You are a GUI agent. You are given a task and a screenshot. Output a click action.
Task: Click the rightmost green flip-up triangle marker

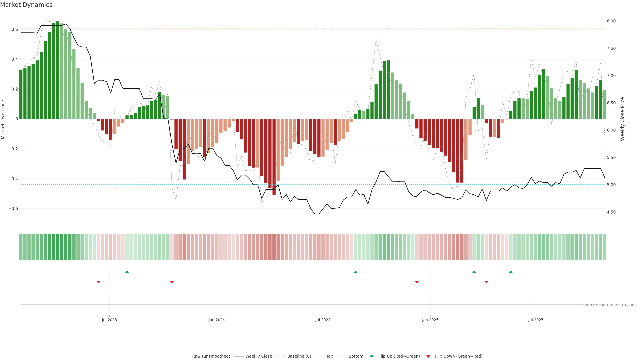[511, 272]
